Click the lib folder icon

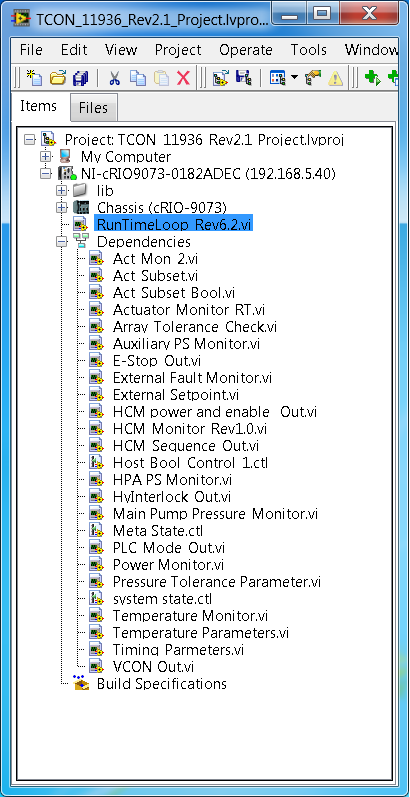tap(80, 191)
